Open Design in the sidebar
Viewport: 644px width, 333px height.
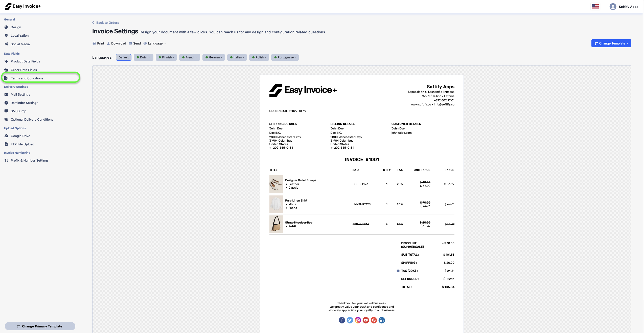pyautogui.click(x=16, y=27)
